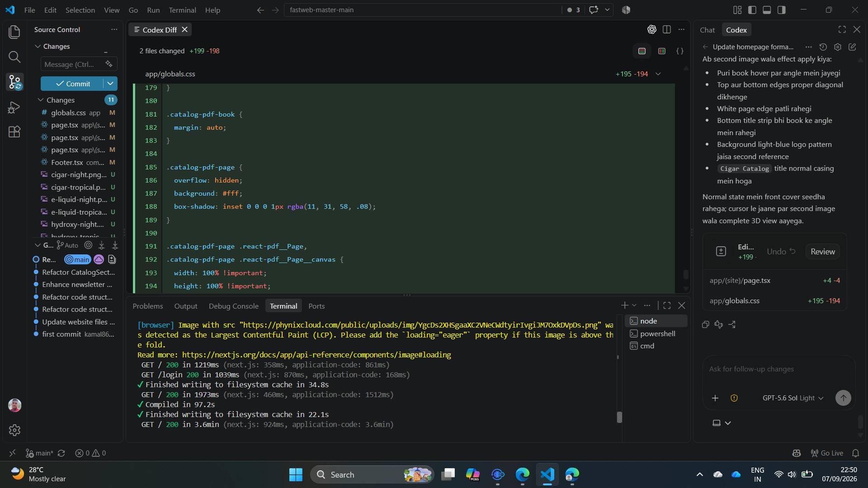Screen dimensions: 868x488
Task: Toggle split side-by-side diff view
Action: pyautogui.click(x=662, y=51)
